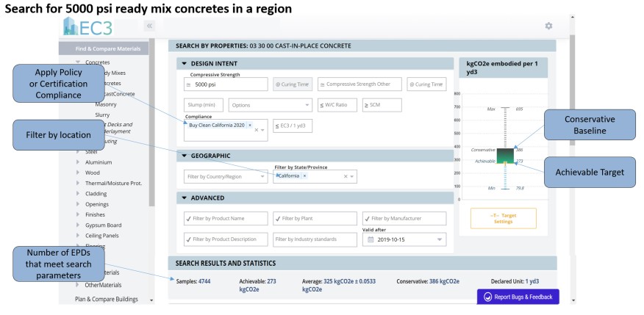Click the EC3 logo
Viewport: 644px width, 315px height.
(x=88, y=29)
